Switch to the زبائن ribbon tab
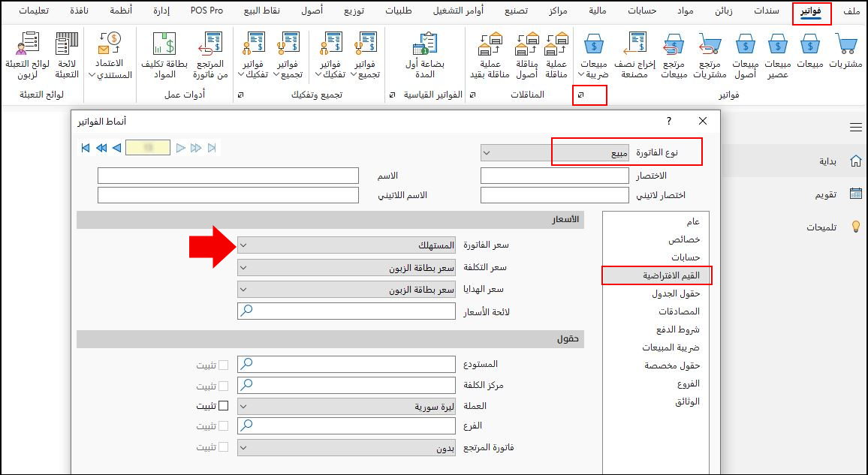 point(723,11)
